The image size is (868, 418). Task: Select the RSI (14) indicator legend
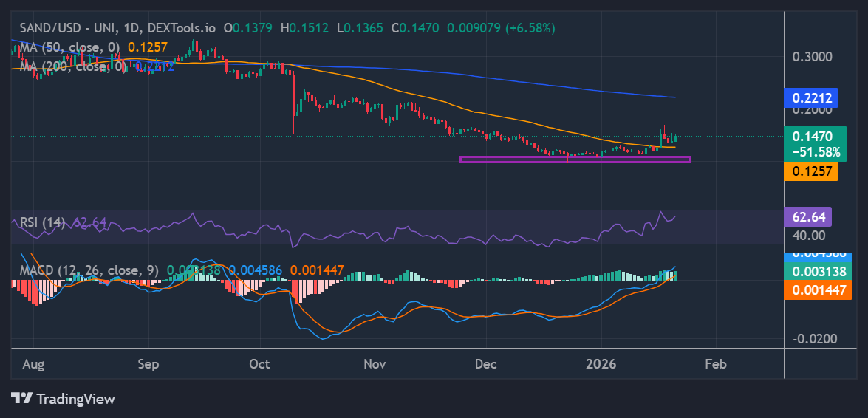click(x=42, y=222)
